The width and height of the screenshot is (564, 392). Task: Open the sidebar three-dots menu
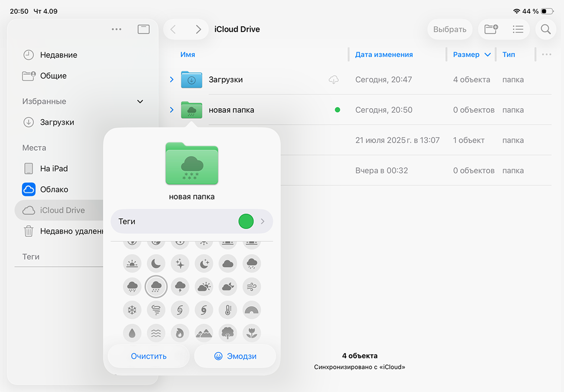(x=117, y=29)
